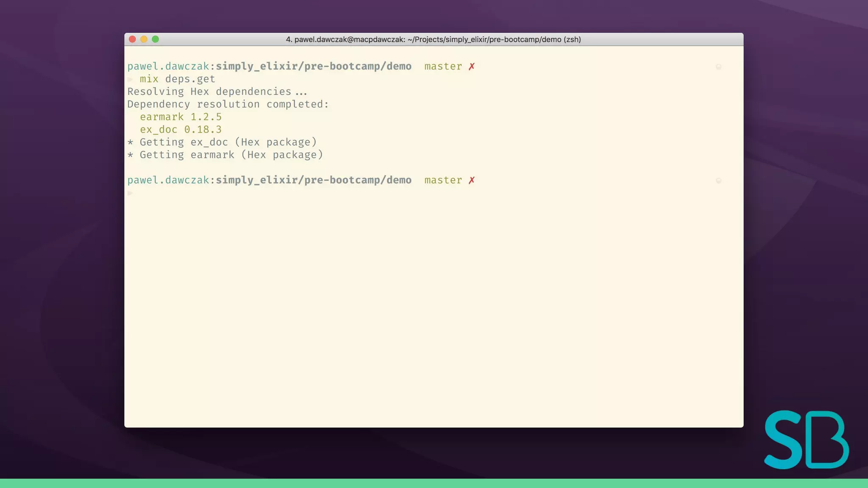This screenshot has width=868, height=488.
Task: Click the red close window button
Action: 132,39
